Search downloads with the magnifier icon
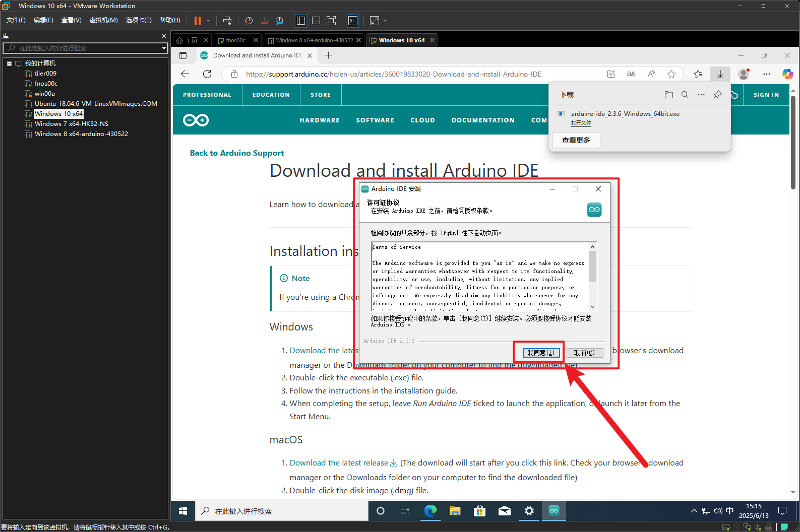This screenshot has width=800, height=532. 685,95
